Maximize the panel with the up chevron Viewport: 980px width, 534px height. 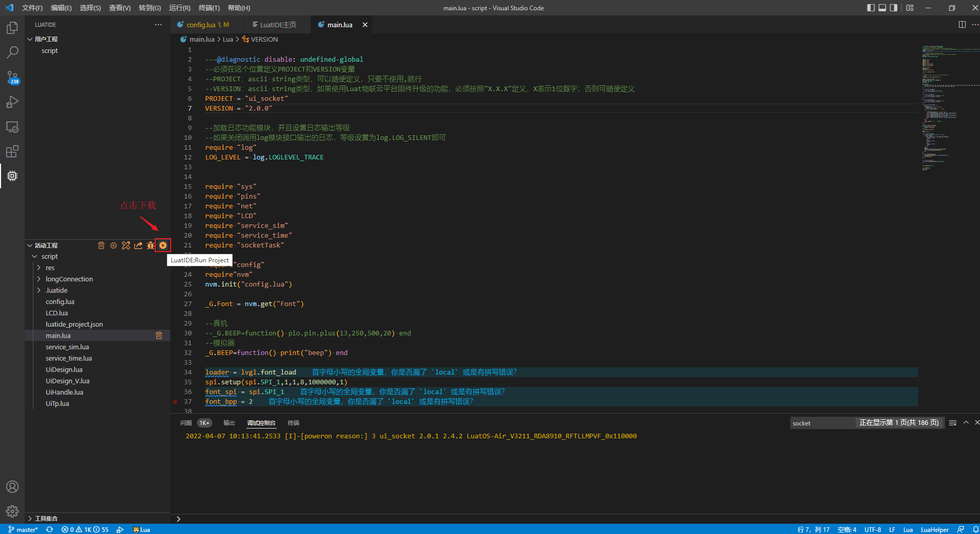[966, 422]
